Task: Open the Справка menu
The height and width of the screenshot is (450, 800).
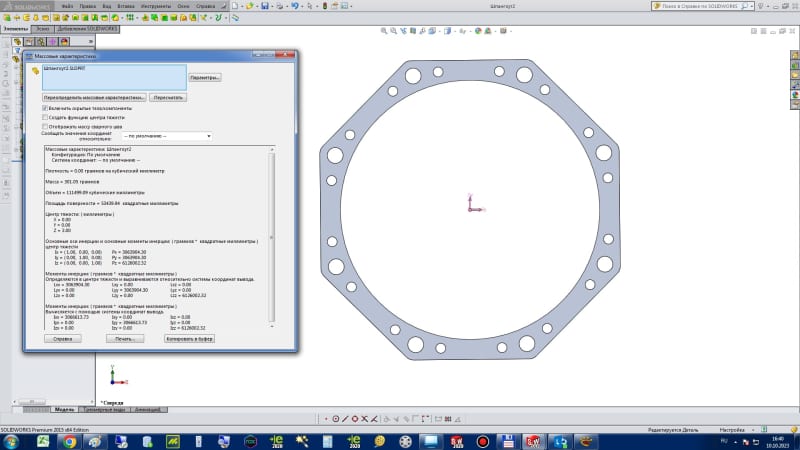Action: 206,6
